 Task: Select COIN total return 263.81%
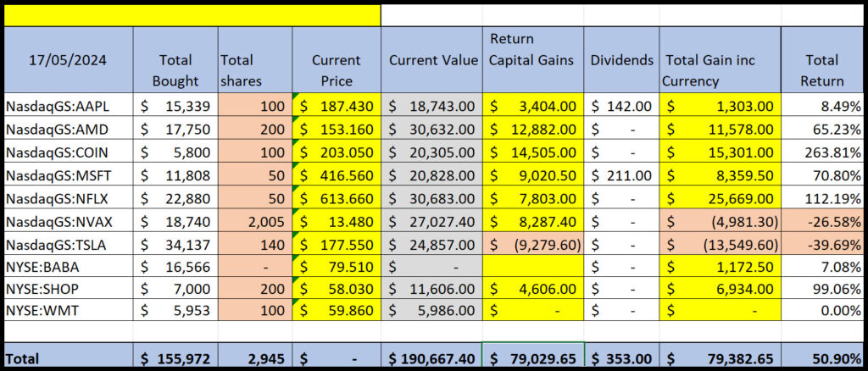click(x=822, y=151)
